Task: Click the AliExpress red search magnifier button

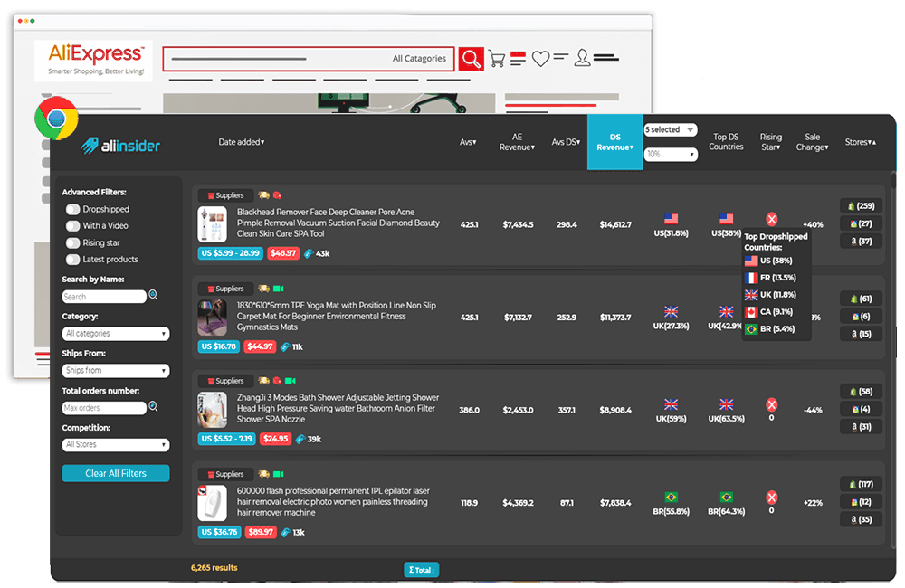Action: point(471,59)
